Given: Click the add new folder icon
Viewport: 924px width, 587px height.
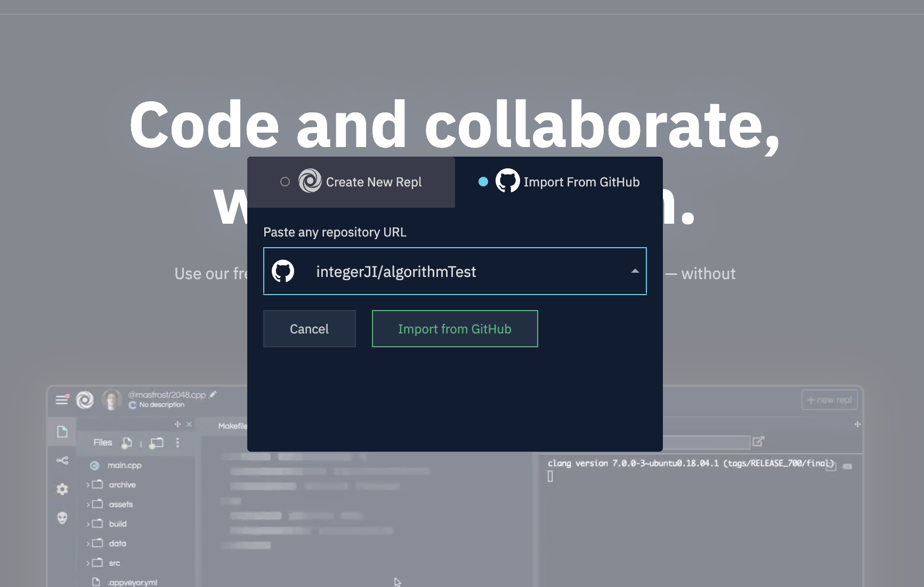Looking at the screenshot, I should pos(156,443).
